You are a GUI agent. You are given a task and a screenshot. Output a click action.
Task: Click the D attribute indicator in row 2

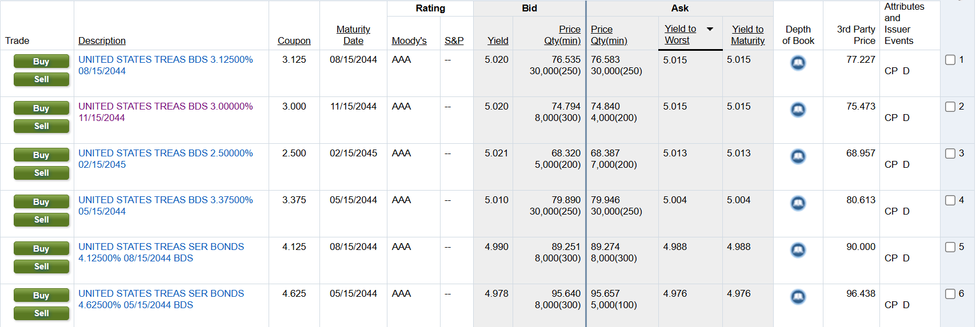(x=906, y=118)
